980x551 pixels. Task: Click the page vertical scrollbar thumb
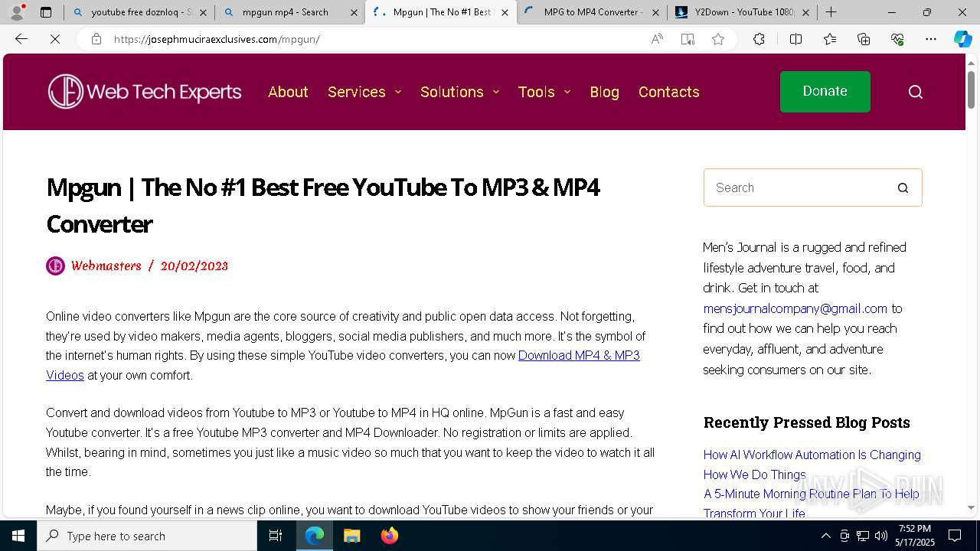coord(971,90)
